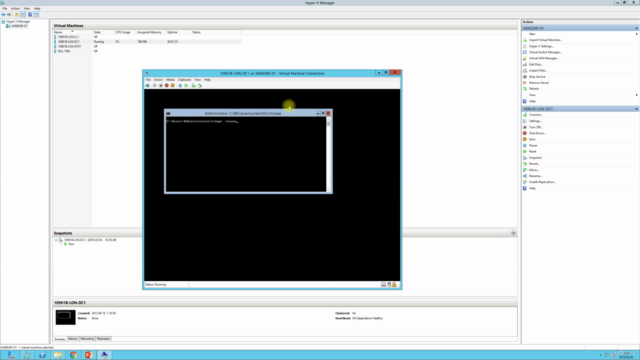Switch to Networking tab in details pane
Screen dimensions: 640x360
click(87, 339)
